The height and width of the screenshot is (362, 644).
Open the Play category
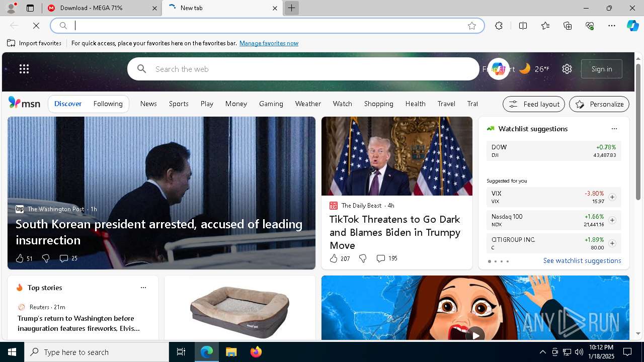(207, 104)
